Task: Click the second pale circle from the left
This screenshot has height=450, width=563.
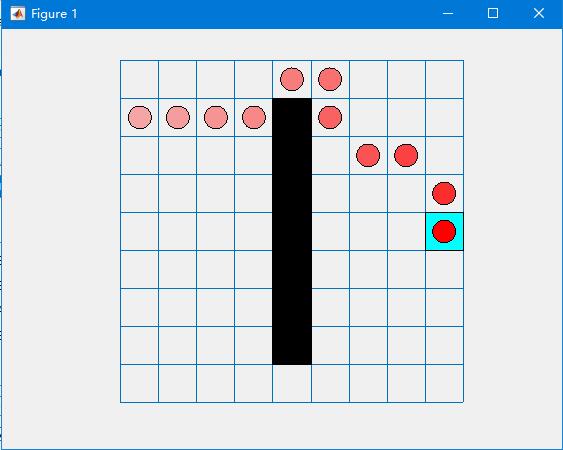Action: (178, 117)
